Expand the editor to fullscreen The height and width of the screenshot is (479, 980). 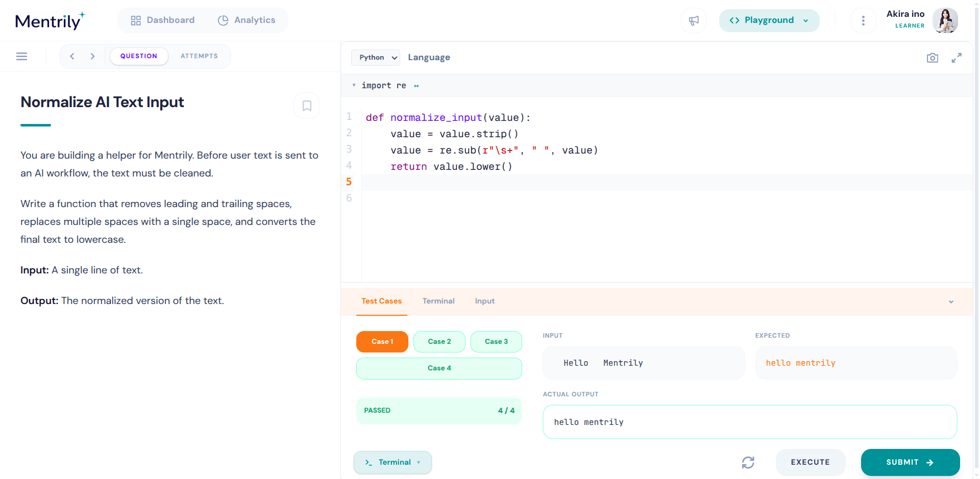click(x=957, y=58)
